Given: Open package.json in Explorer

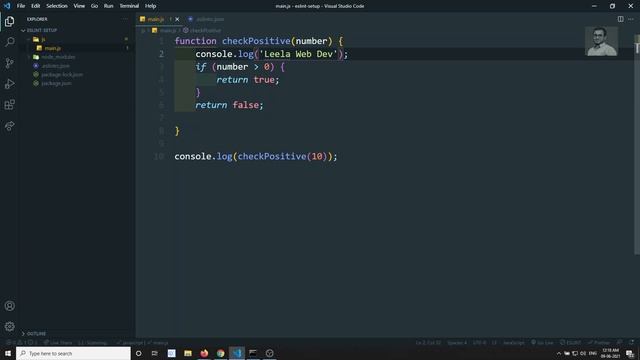Looking at the screenshot, I should point(56,83).
